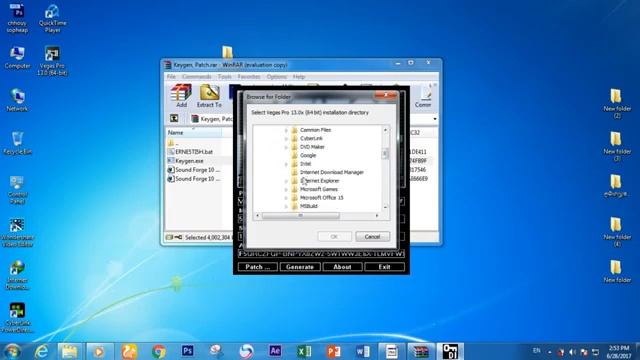Select the Internet Download Manager folder in tree
The image size is (640, 360).
pos(331,172)
